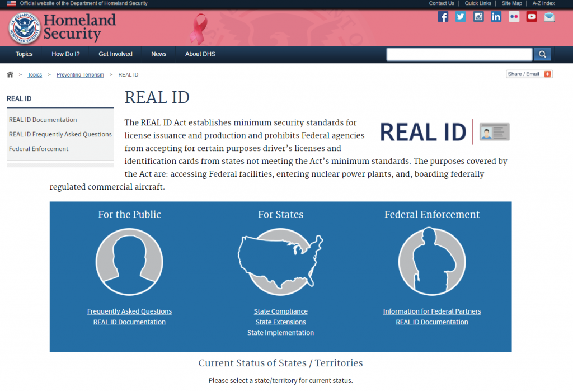Open the News menu
The width and height of the screenshot is (573, 392).
coord(158,54)
